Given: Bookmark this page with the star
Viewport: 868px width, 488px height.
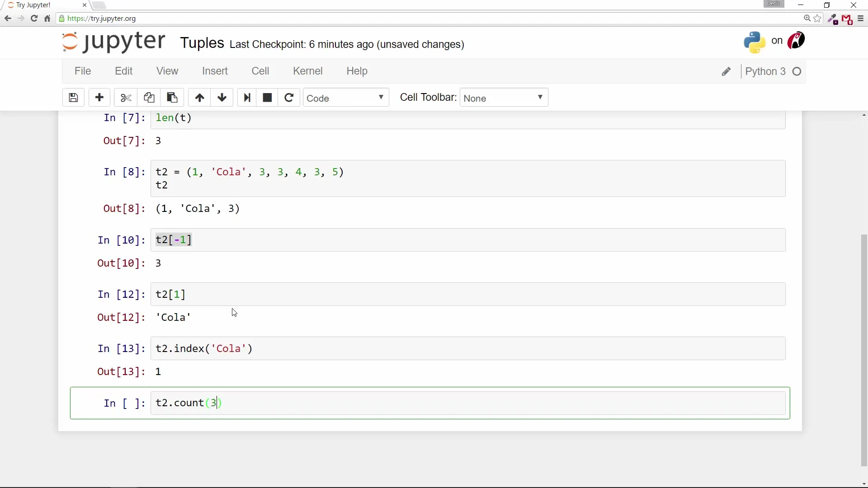Looking at the screenshot, I should point(817,19).
